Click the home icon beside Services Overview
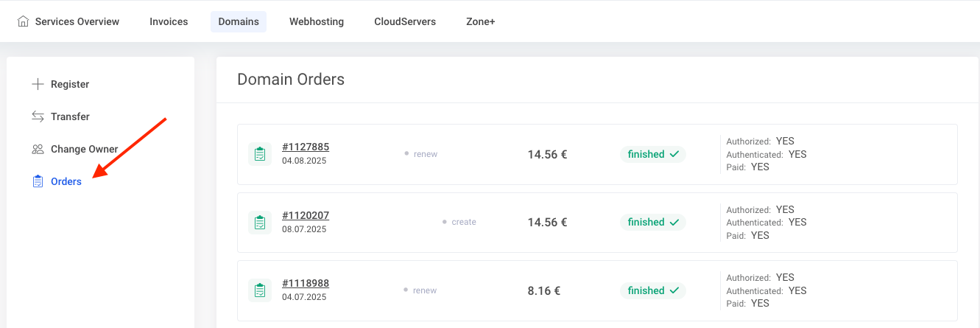The height and width of the screenshot is (328, 980). pyautogui.click(x=24, y=21)
